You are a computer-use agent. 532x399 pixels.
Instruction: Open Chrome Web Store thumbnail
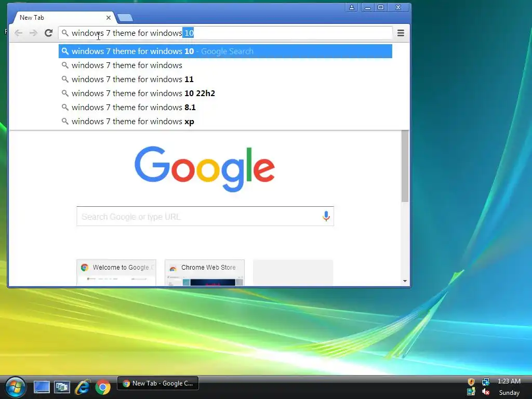[205, 273]
